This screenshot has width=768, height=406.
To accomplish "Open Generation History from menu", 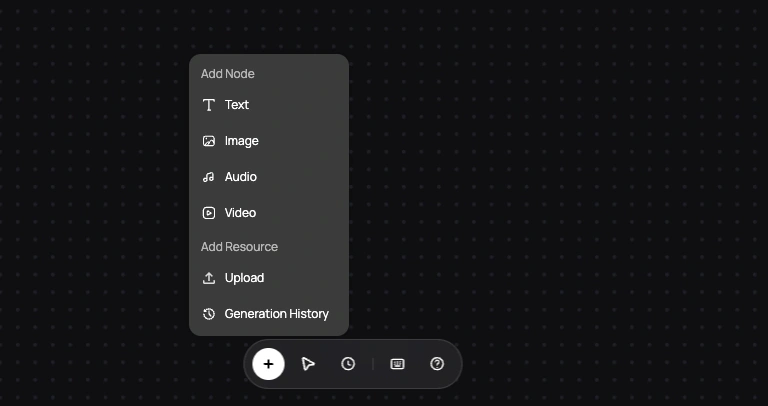I will coord(269,314).
